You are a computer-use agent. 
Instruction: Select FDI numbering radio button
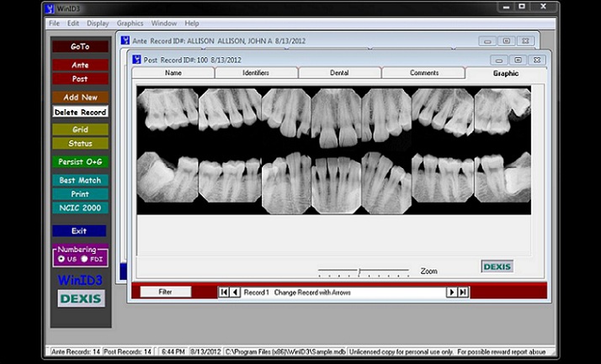[x=84, y=259]
